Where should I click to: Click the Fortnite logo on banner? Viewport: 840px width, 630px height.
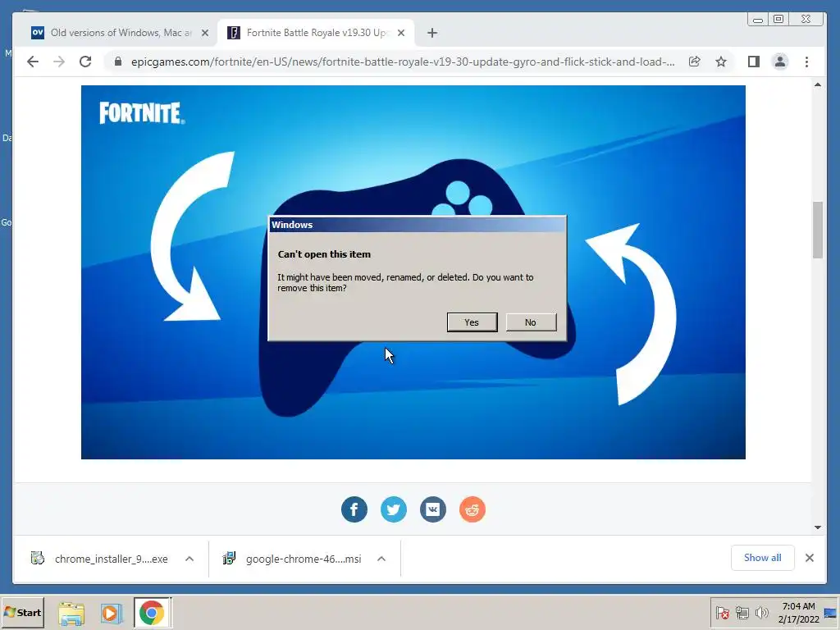(x=142, y=113)
